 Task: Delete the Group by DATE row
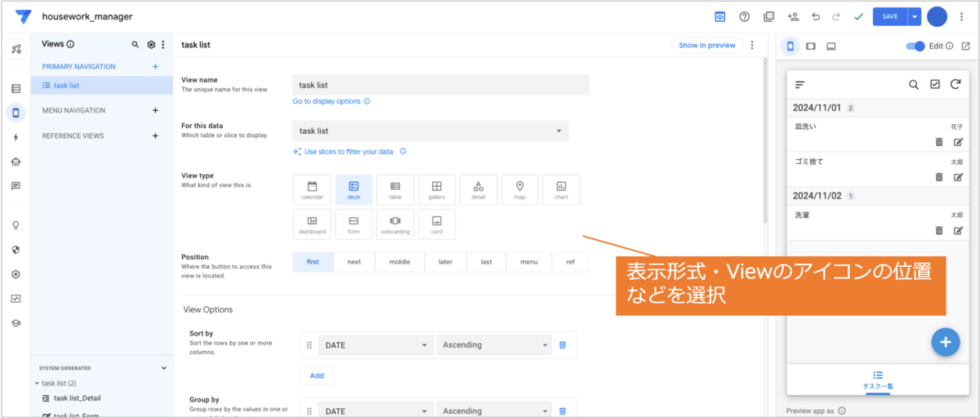pyautogui.click(x=563, y=411)
